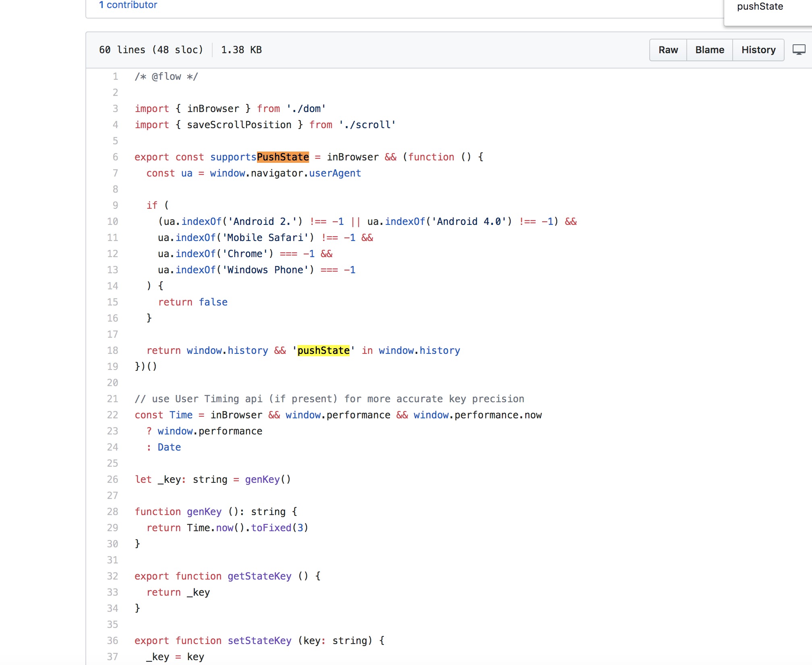Open the Blame view
812x665 pixels.
[x=710, y=50]
